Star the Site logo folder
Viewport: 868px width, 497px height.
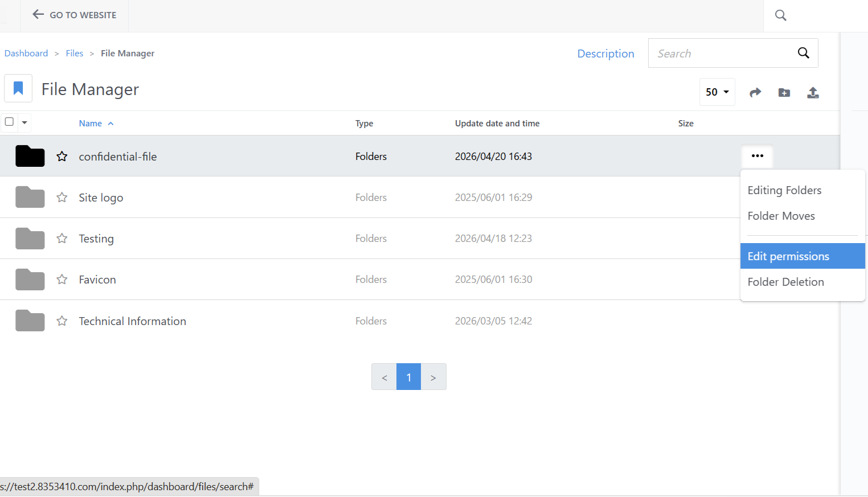pos(62,197)
